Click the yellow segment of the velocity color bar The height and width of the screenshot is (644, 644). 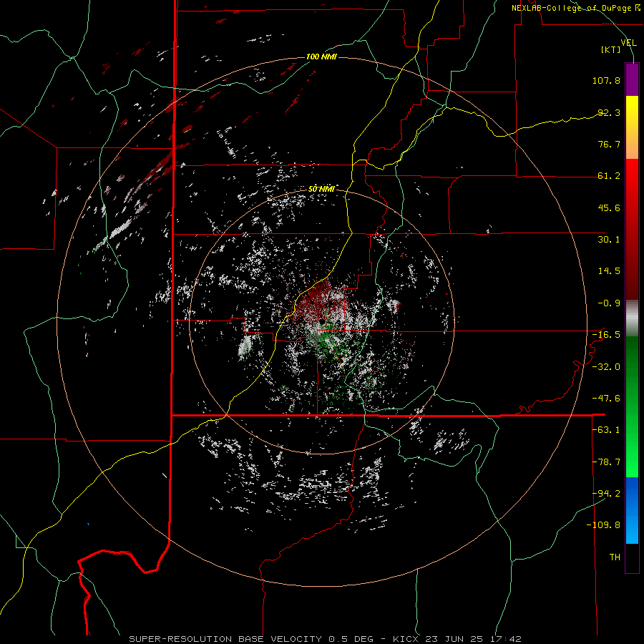coord(632,127)
